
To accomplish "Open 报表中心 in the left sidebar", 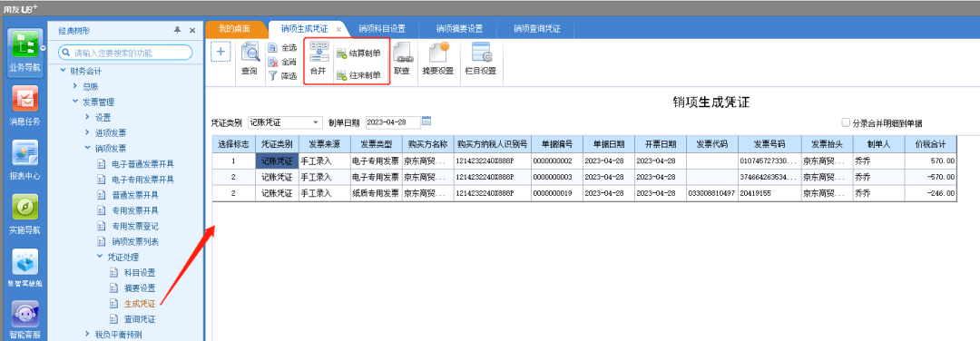I will pos(24,161).
